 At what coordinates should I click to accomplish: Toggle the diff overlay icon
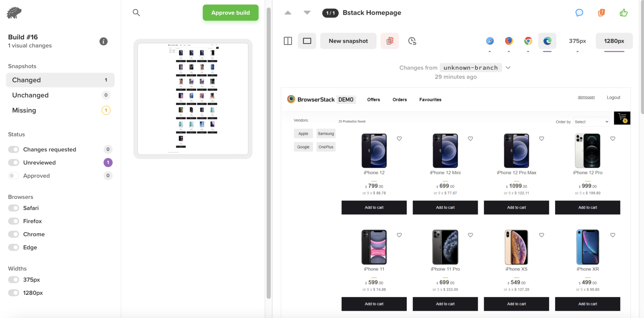tap(390, 41)
